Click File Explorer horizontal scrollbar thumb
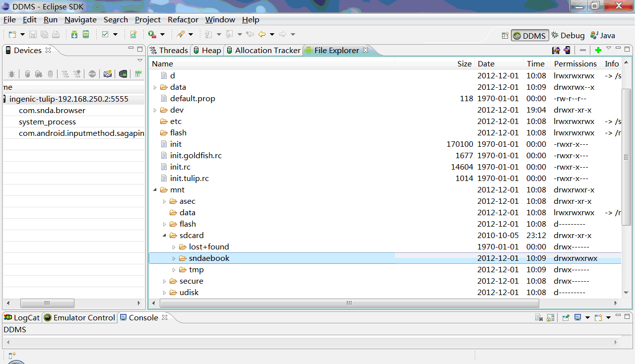Image resolution: width=635 pixels, height=364 pixels. (349, 303)
